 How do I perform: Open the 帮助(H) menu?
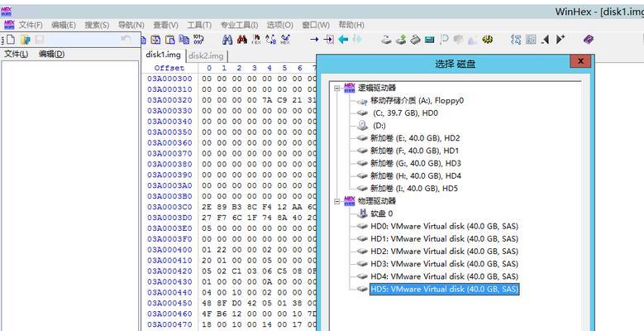351,25
